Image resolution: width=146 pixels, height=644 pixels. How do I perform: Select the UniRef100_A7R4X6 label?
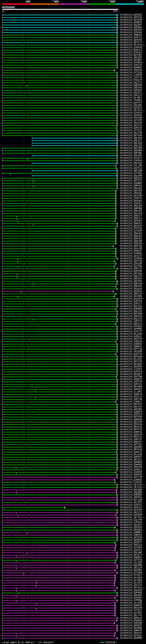131,47
